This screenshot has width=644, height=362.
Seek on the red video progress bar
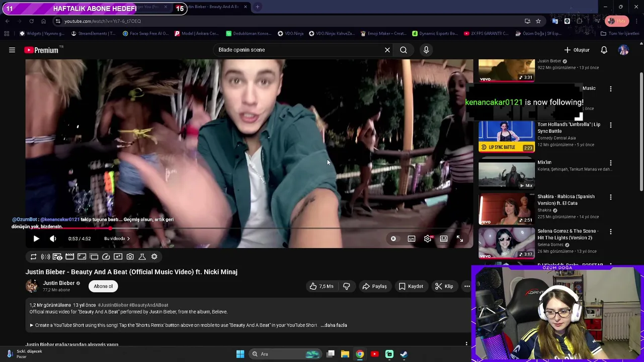pos(249,228)
